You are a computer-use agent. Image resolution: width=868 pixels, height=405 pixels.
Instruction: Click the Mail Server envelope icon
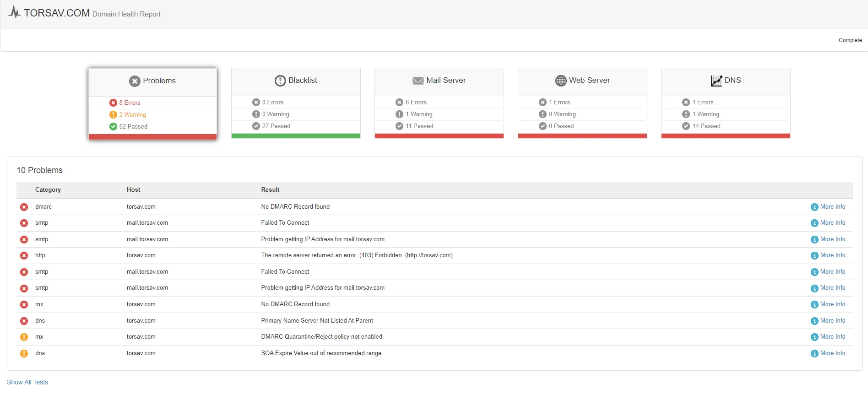(x=418, y=81)
